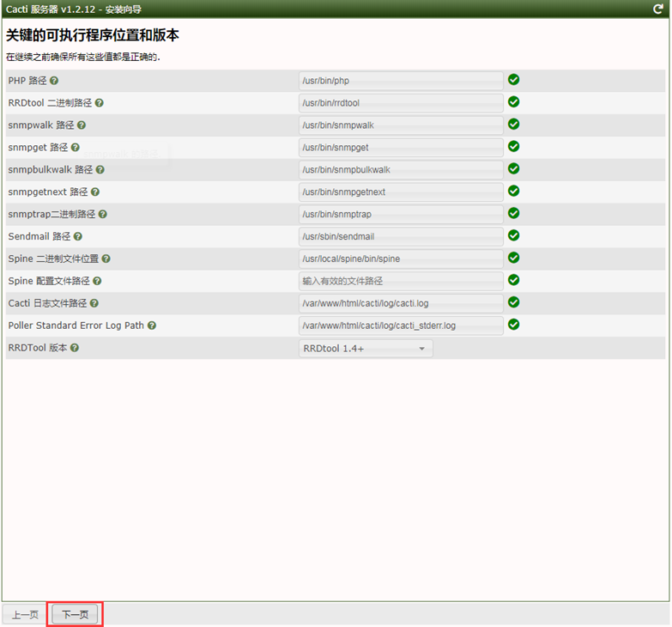Screen dimensions: 672x627
Task: Open help icon next to snmpwalk 路径
Action: (82, 125)
